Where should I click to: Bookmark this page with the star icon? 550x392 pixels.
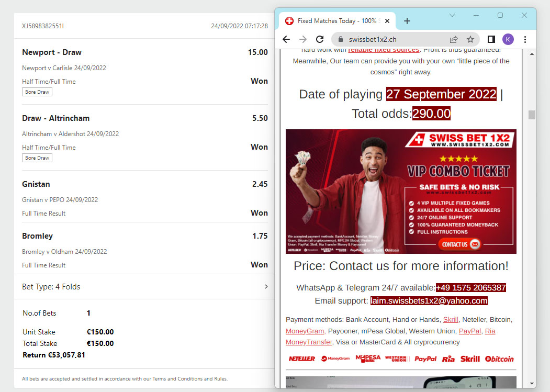(x=470, y=39)
